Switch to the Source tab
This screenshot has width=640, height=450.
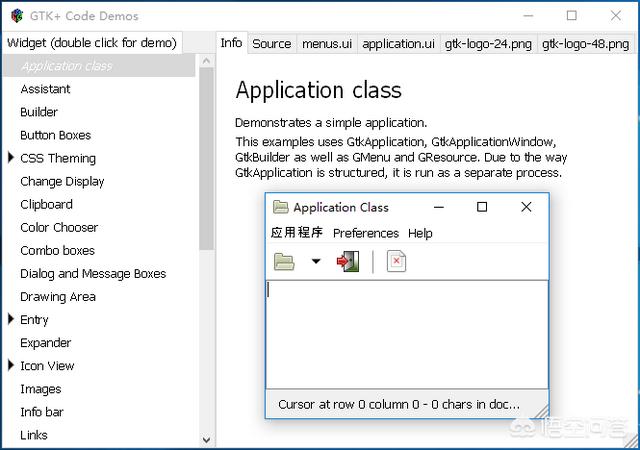tap(271, 43)
